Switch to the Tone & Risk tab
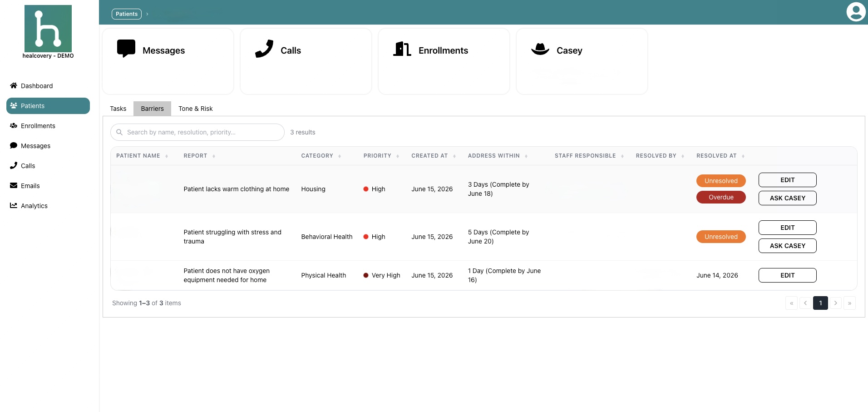868x412 pixels. [196, 109]
